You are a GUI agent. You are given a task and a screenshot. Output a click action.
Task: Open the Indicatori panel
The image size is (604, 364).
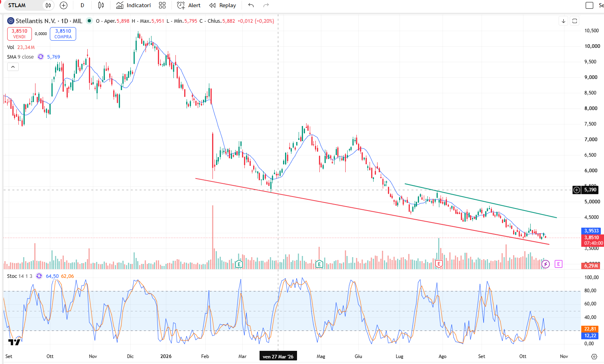click(x=134, y=5)
